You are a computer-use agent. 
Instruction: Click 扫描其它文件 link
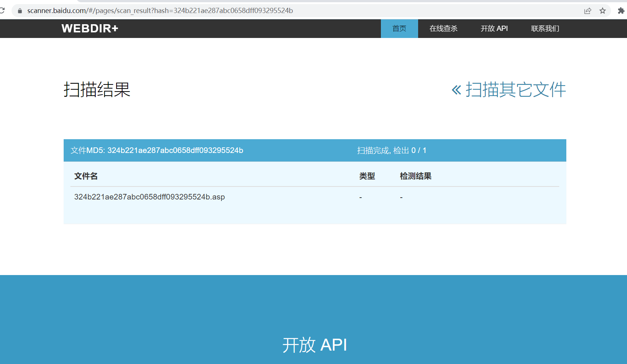point(509,90)
